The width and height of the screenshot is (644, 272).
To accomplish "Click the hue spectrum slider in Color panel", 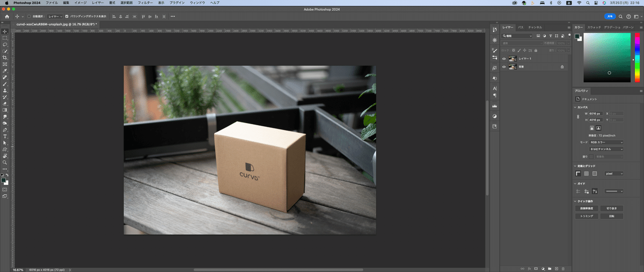I will coord(637,57).
